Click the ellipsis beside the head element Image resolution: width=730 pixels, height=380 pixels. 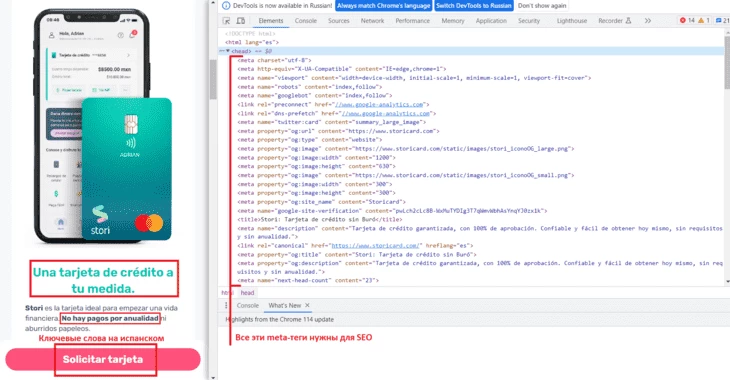point(222,51)
